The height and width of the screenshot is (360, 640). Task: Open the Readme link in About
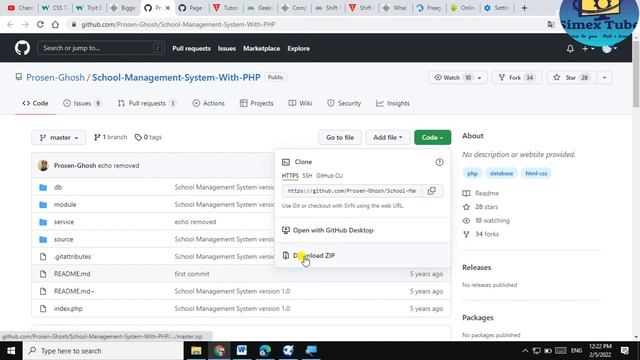(x=481, y=193)
